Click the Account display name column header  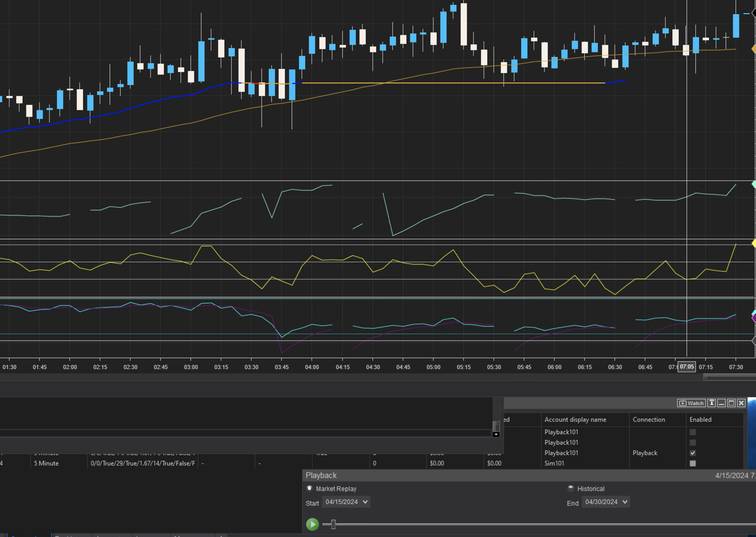tap(575, 420)
